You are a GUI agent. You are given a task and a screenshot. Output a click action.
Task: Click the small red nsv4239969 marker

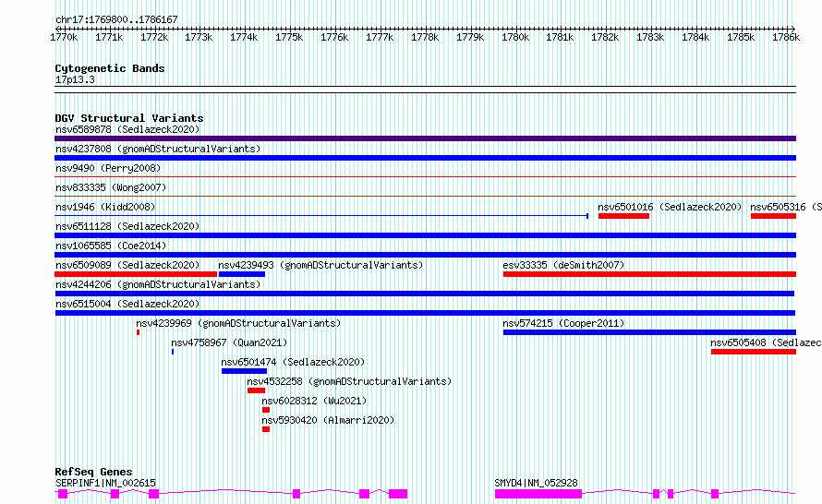point(138,332)
